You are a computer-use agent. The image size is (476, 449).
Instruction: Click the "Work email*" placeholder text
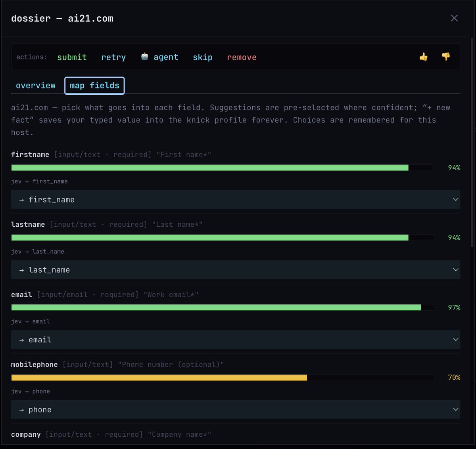[171, 294]
